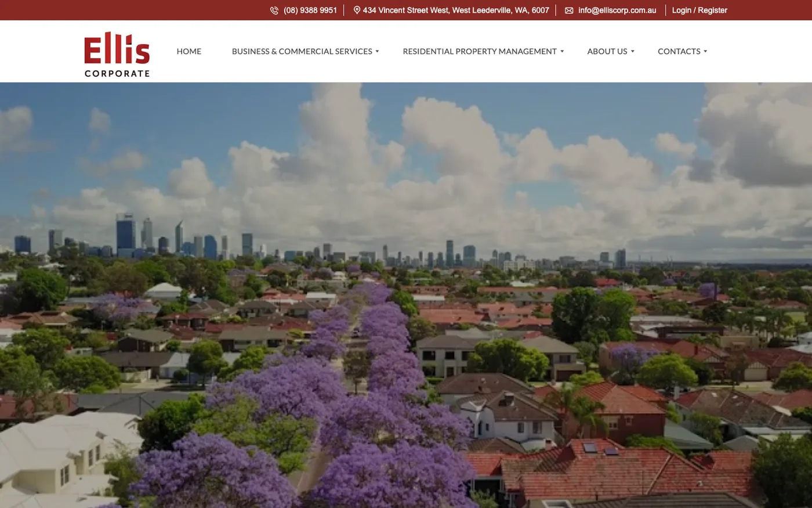812x508 pixels.
Task: Expand the About Us dropdown arrow
Action: pyautogui.click(x=632, y=52)
